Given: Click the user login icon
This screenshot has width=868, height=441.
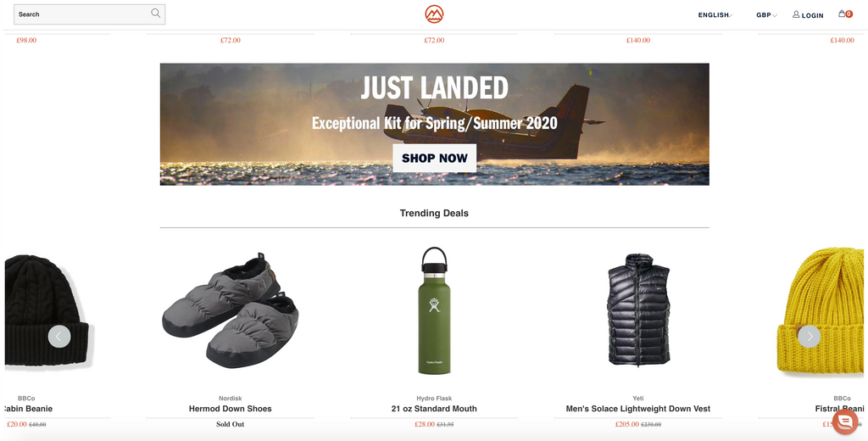Looking at the screenshot, I should tap(796, 14).
